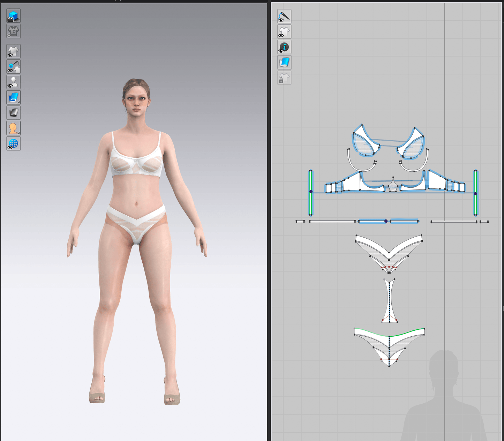Toggle avatar visibility in the 3D window

pyautogui.click(x=14, y=82)
